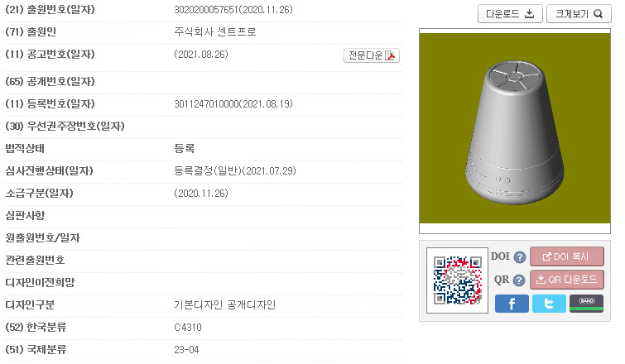Open 크게보기 enlarged view

click(x=579, y=14)
